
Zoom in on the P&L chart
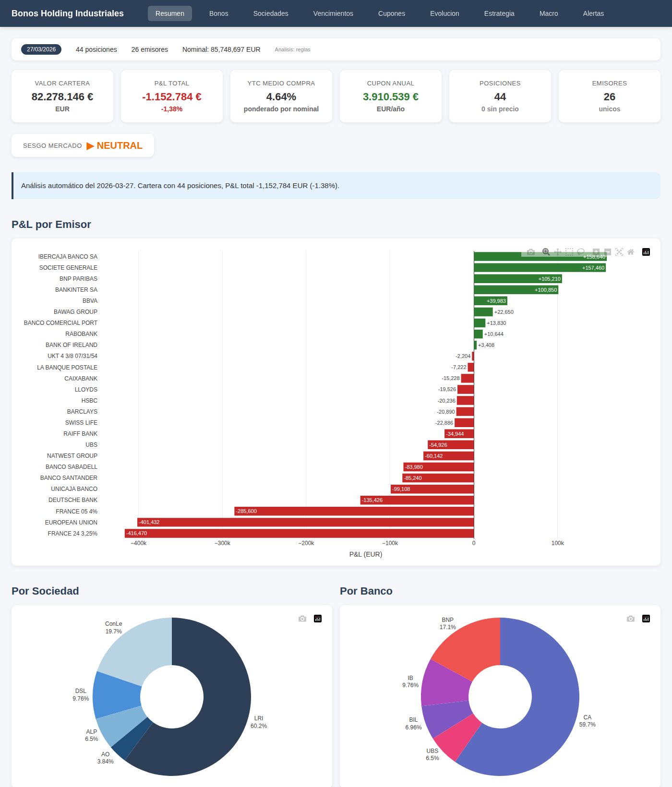coord(596,252)
